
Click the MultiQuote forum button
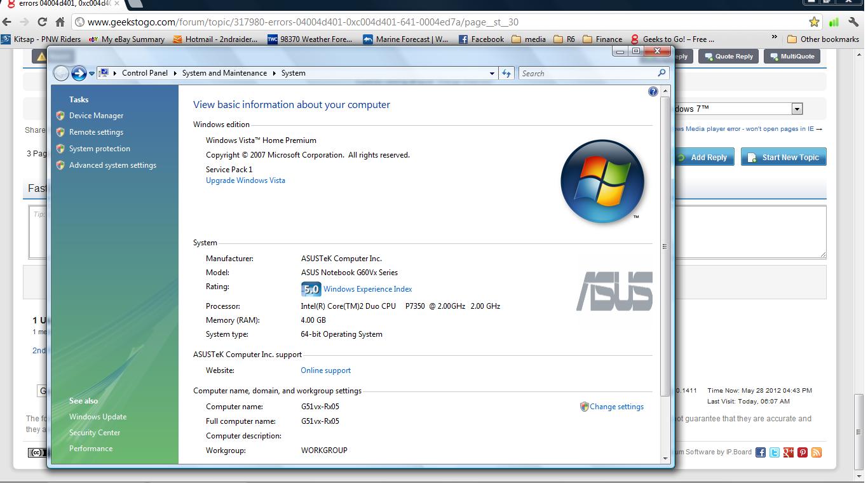tap(792, 57)
